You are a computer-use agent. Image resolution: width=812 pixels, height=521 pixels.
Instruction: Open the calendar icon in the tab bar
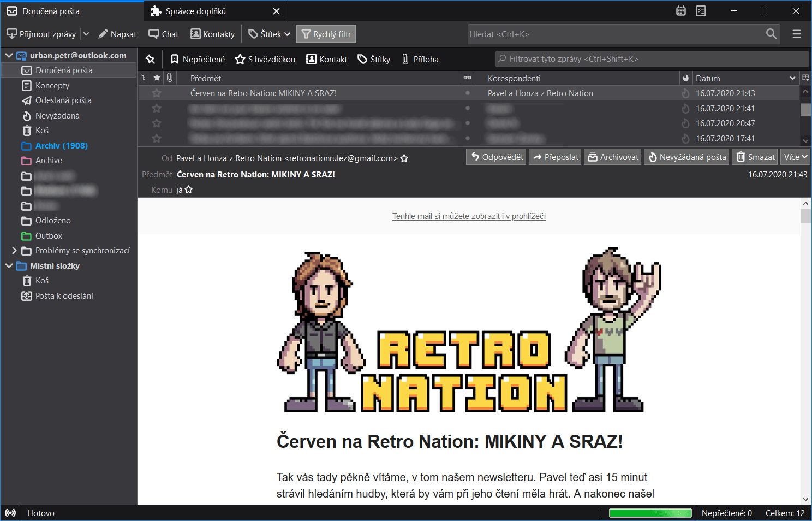pos(681,11)
